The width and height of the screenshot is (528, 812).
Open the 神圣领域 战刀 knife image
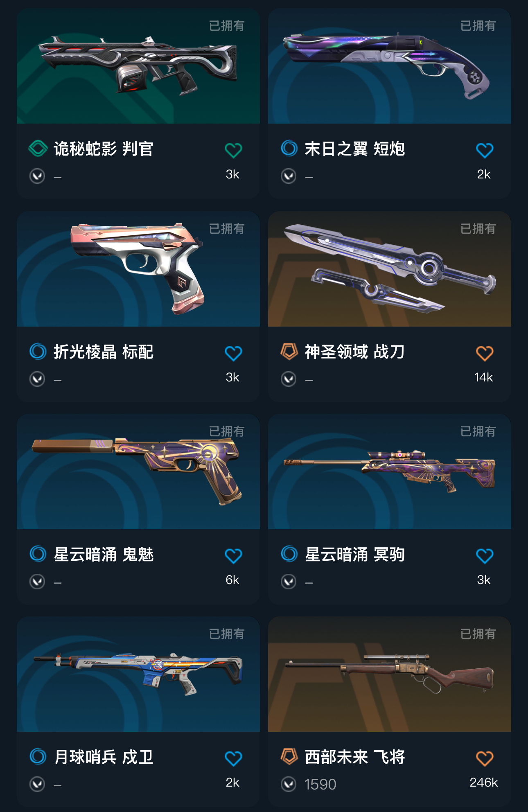[390, 269]
